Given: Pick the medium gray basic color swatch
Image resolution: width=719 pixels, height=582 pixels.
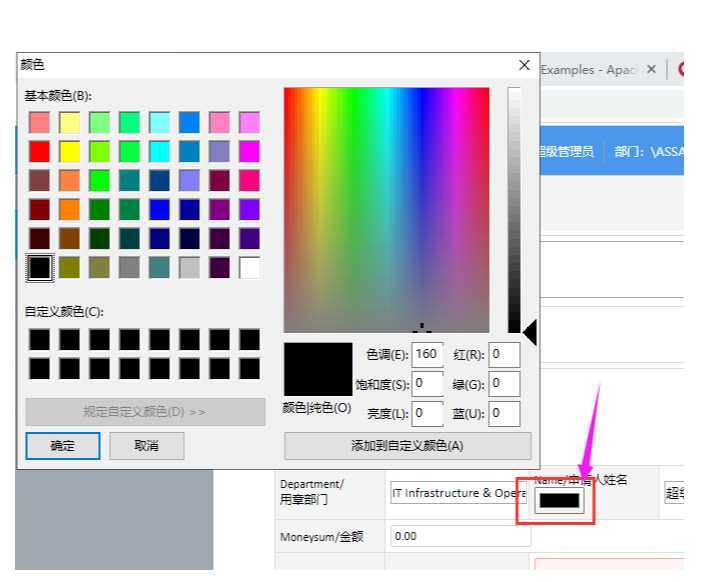Looking at the screenshot, I should click(129, 268).
